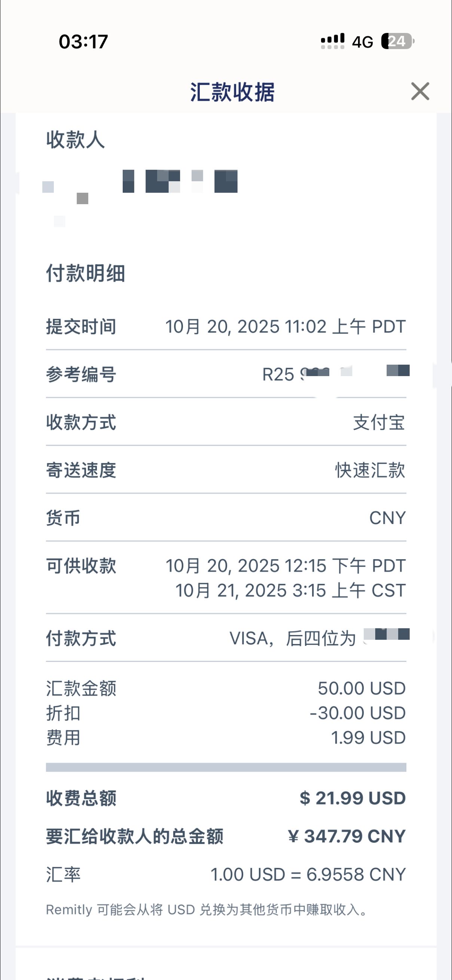Select the 收款人 section heading
The image size is (452, 980).
(76, 140)
